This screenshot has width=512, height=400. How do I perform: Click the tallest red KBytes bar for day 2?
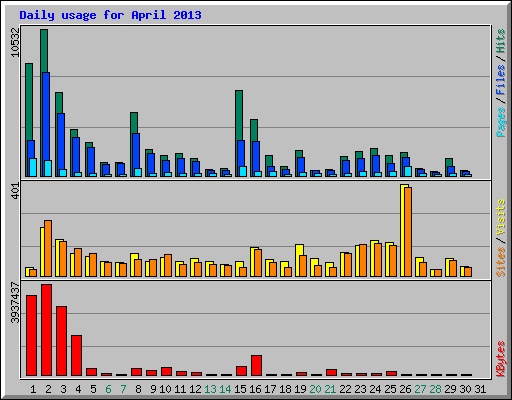[x=46, y=330]
